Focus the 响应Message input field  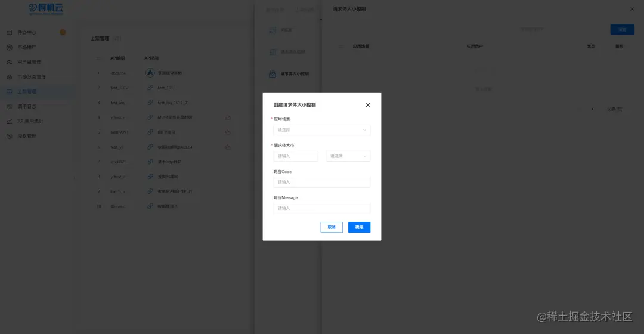coord(321,208)
